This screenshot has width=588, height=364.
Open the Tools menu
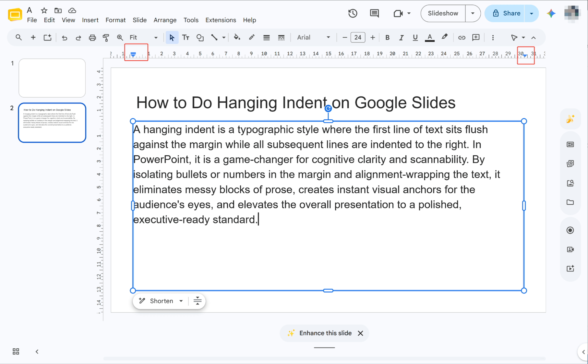[191, 20]
